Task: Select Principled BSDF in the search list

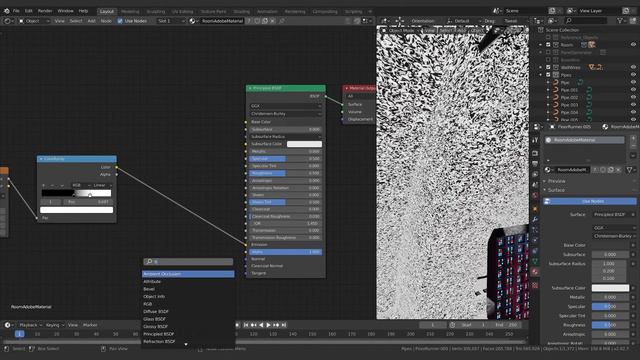Action: (x=188, y=334)
